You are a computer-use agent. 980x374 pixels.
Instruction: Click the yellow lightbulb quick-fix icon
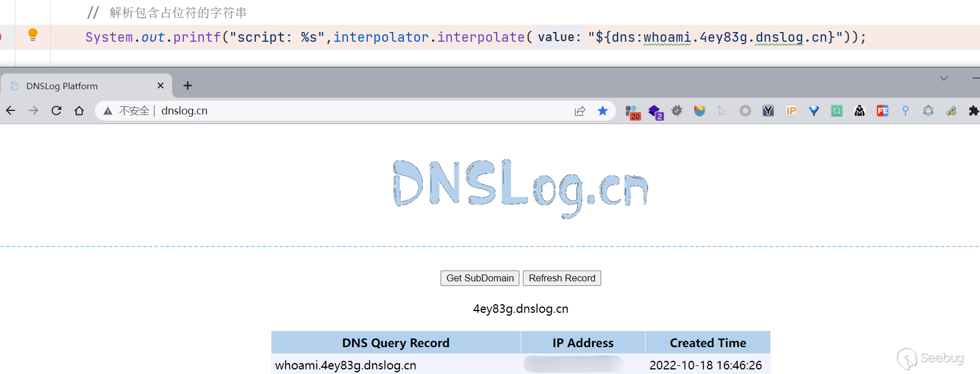pos(33,35)
